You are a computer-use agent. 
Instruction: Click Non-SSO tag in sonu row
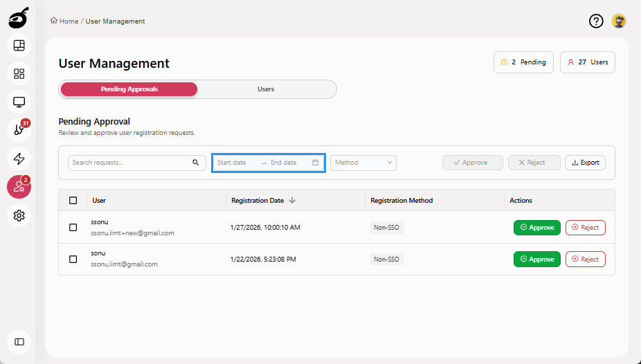pyautogui.click(x=386, y=260)
